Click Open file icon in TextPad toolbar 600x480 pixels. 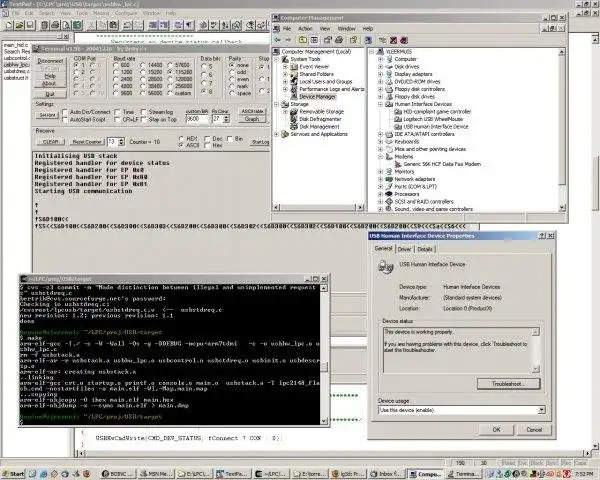[20, 25]
